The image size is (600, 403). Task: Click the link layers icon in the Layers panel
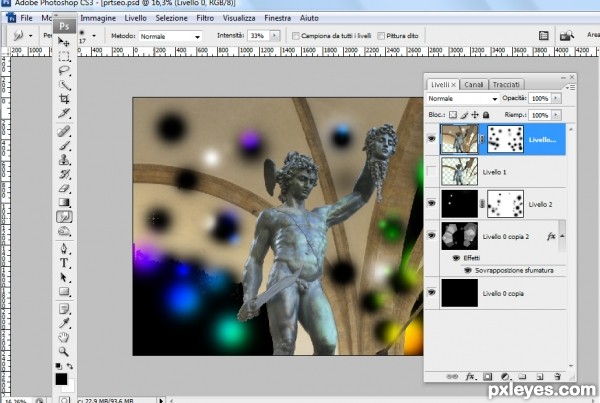click(x=452, y=377)
